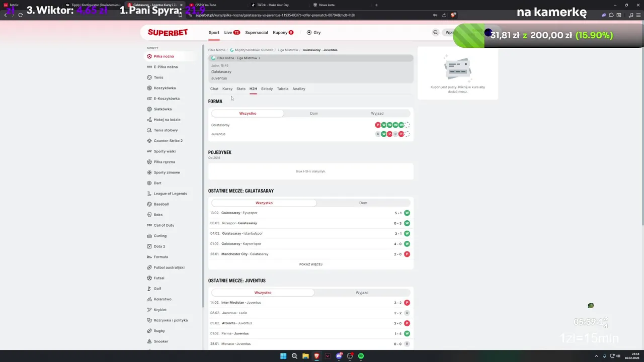Select the H2H tab
This screenshot has width=644, height=362.
click(x=253, y=89)
